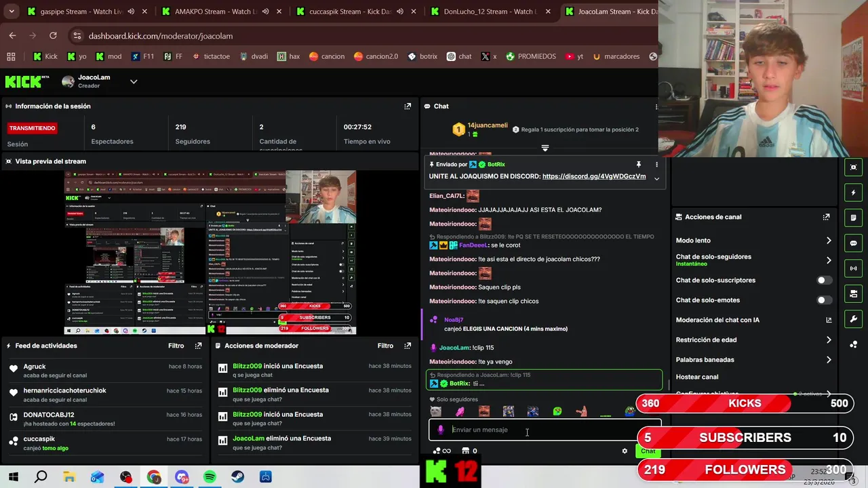Open the PROMIEDOS bookmark

click(530, 56)
